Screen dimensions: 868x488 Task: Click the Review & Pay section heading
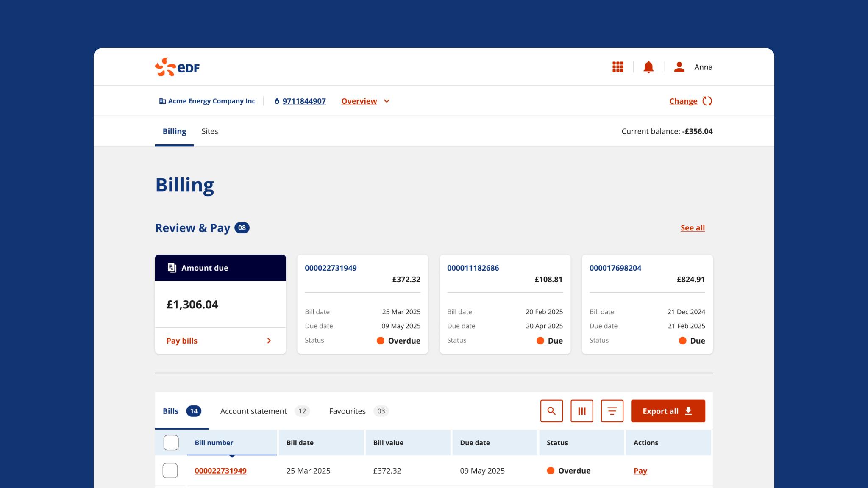[192, 228]
